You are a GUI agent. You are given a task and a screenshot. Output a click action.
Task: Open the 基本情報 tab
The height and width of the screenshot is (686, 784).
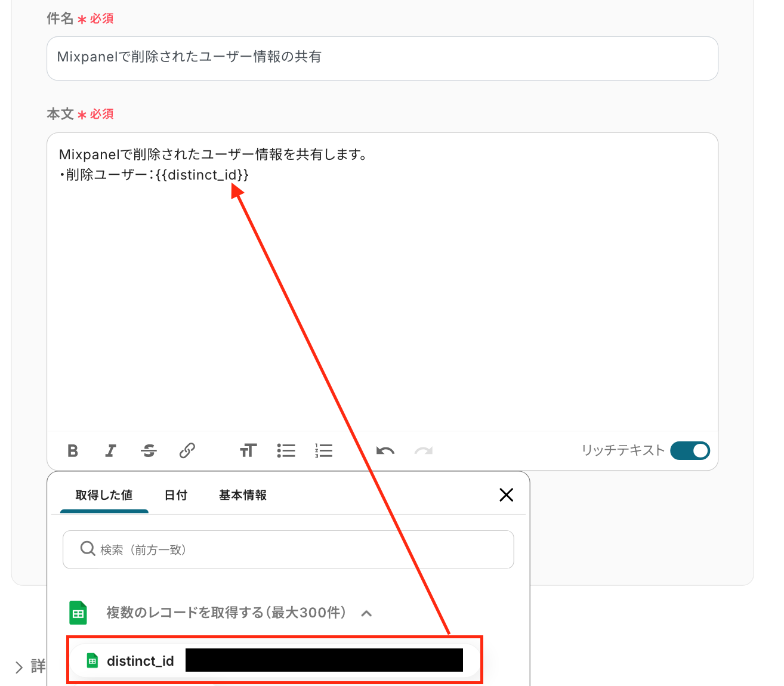point(243,495)
